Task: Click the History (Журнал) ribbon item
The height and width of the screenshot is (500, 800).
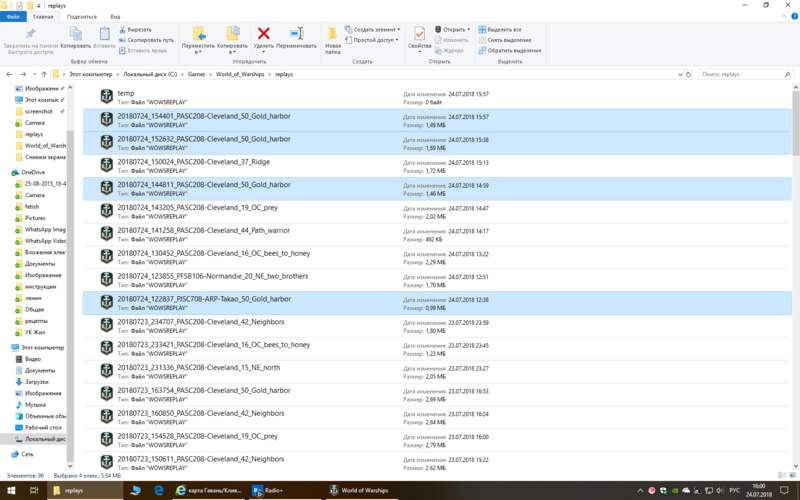Action: tap(449, 51)
